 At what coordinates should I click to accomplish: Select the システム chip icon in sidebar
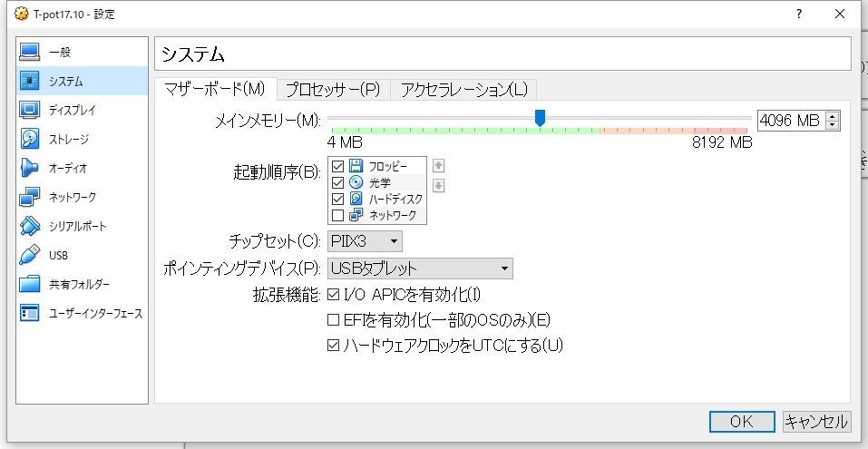pyautogui.click(x=29, y=81)
